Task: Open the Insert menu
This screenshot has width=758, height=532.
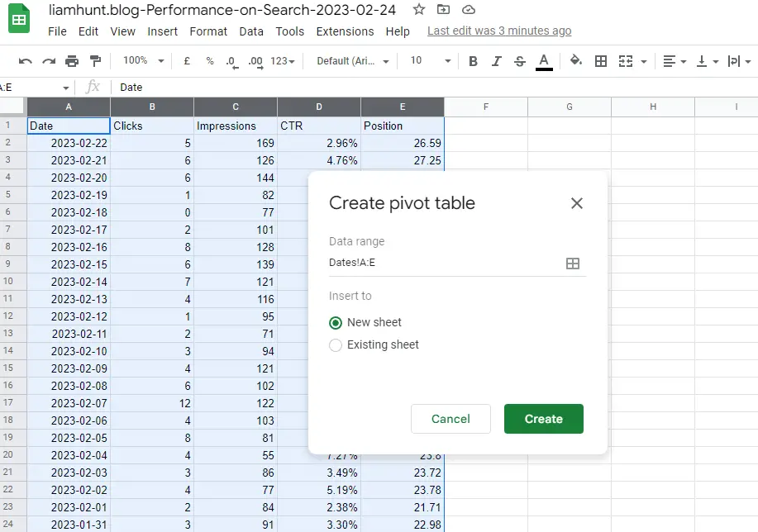Action: point(162,31)
